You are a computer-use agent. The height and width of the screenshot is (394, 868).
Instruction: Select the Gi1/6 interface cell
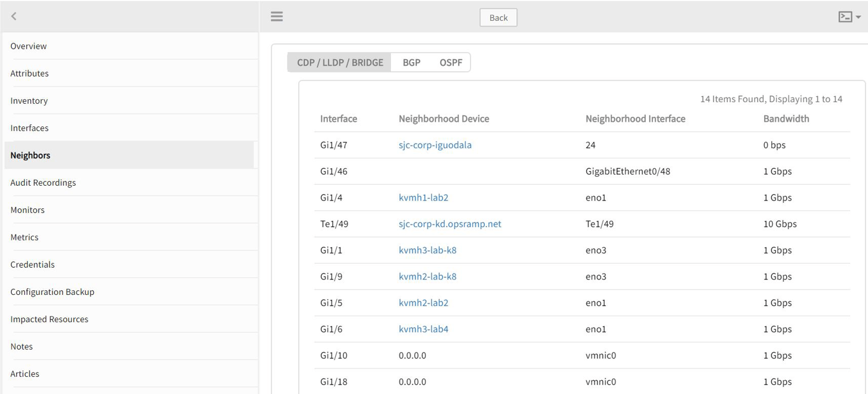tap(332, 329)
